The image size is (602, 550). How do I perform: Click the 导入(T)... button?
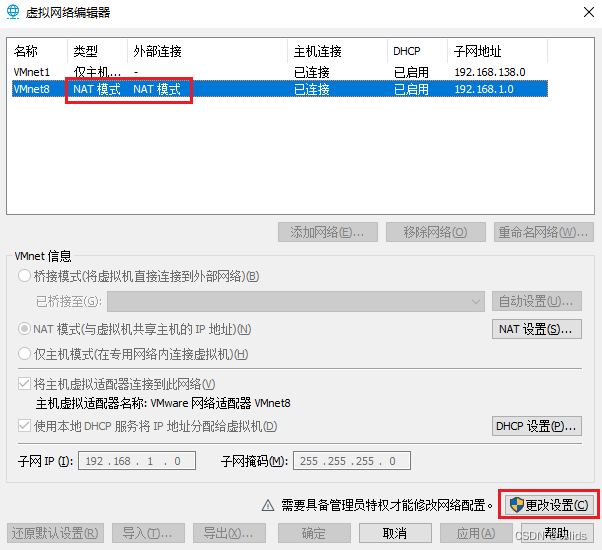point(148,533)
